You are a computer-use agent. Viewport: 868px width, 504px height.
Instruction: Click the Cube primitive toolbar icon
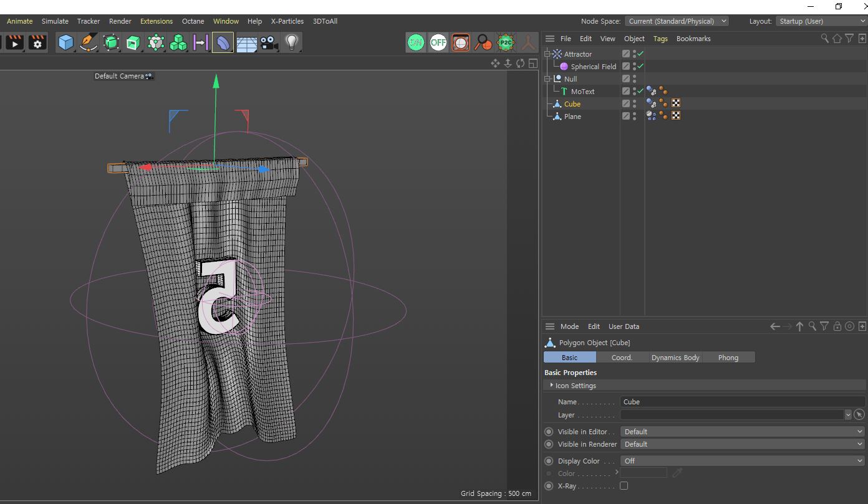coord(65,42)
